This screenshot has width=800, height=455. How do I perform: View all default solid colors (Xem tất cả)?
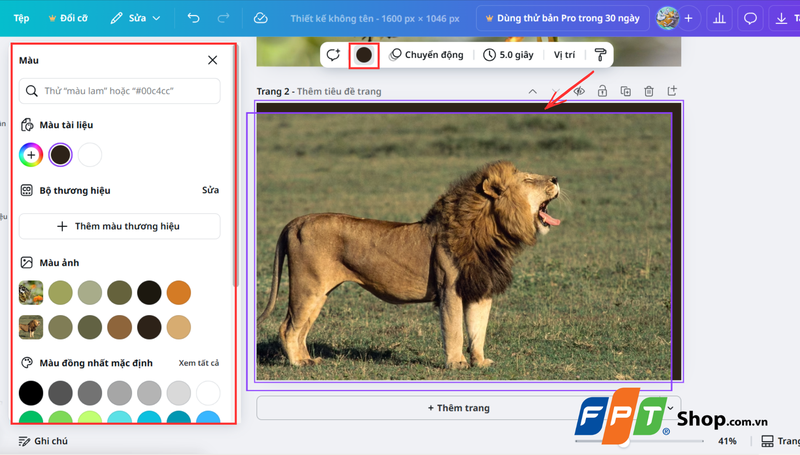(x=198, y=363)
